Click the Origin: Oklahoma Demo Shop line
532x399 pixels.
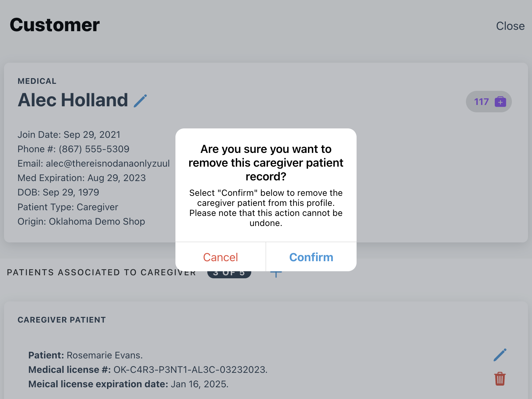coord(81,222)
